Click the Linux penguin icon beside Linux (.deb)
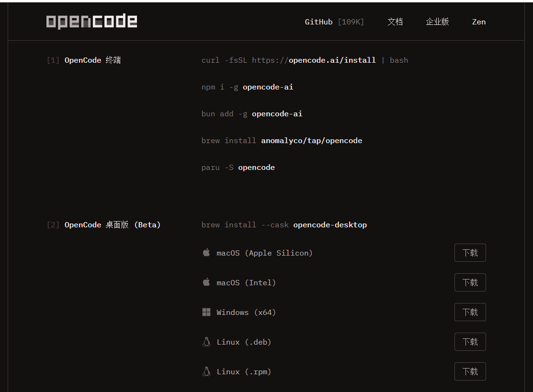The height and width of the screenshot is (392, 533). 206,342
